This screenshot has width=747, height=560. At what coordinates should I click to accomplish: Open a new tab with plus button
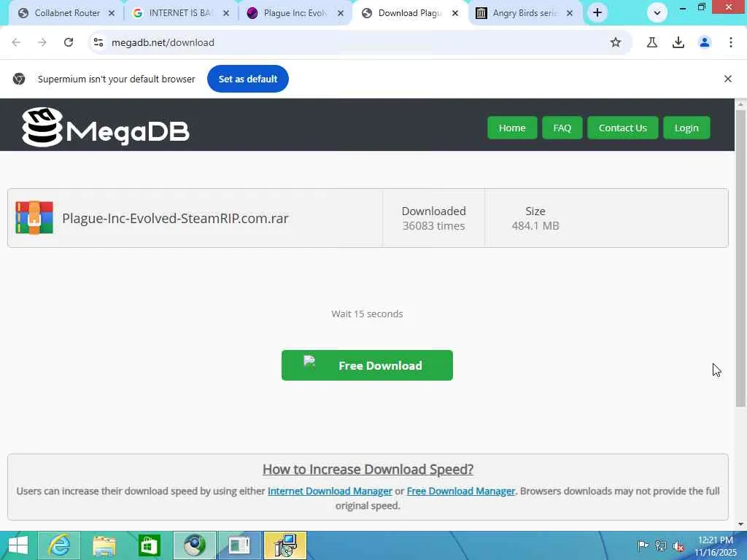pos(597,13)
